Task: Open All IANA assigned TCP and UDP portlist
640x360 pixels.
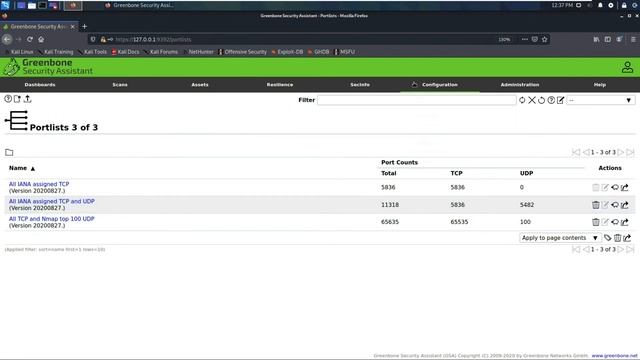Action: [52, 201]
